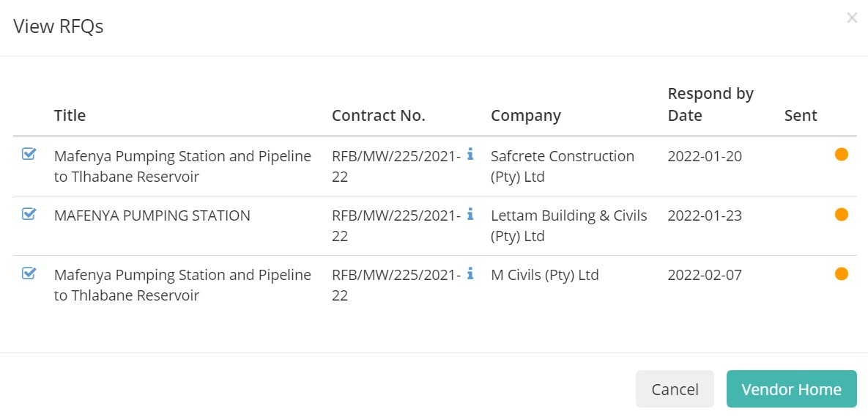Toggle checkbox for M Civils RFQ

(x=29, y=273)
